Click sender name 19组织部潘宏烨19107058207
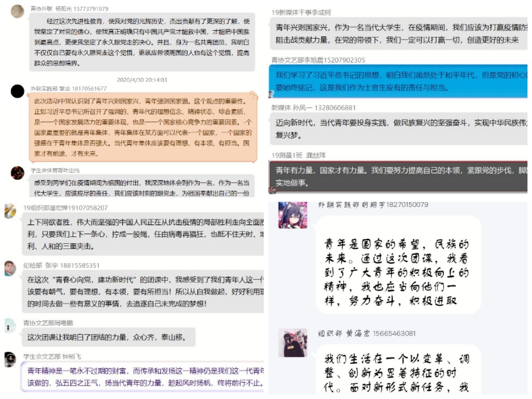This screenshot has width=532, height=399. coord(65,208)
